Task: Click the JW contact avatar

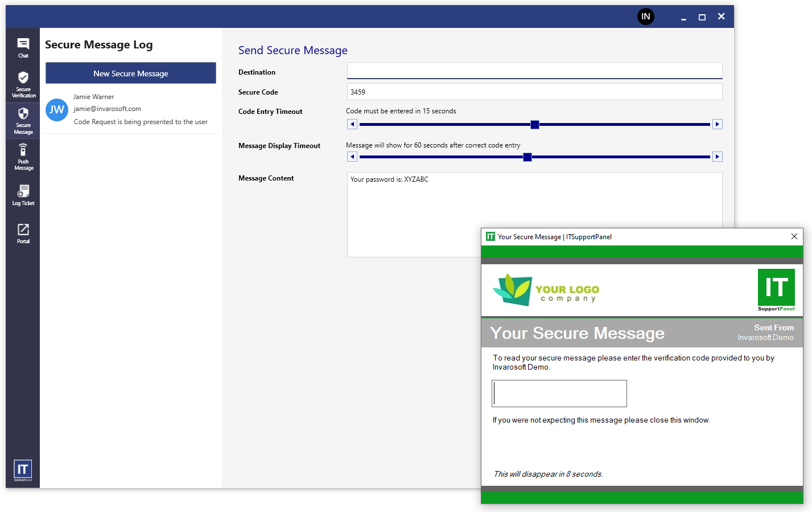Action: coord(57,109)
